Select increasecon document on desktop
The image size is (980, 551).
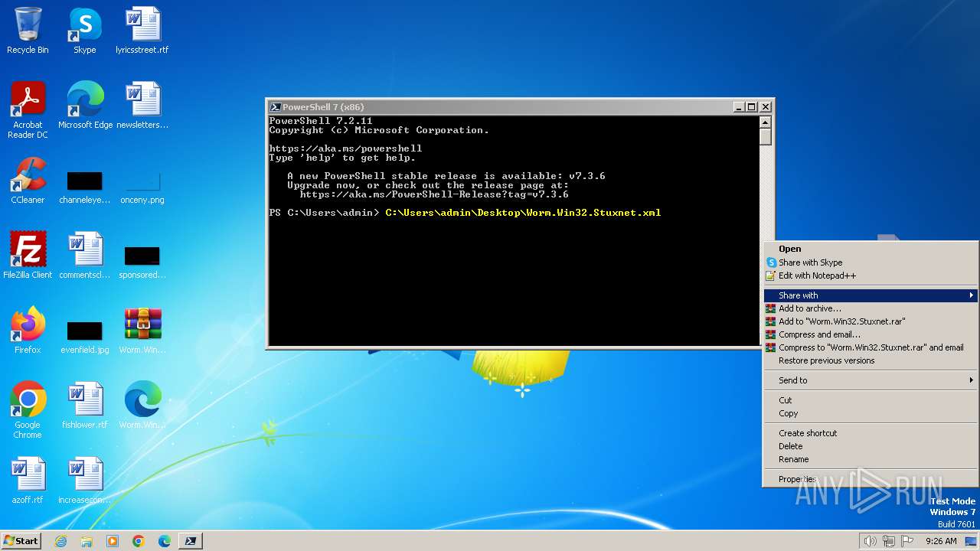[85, 481]
